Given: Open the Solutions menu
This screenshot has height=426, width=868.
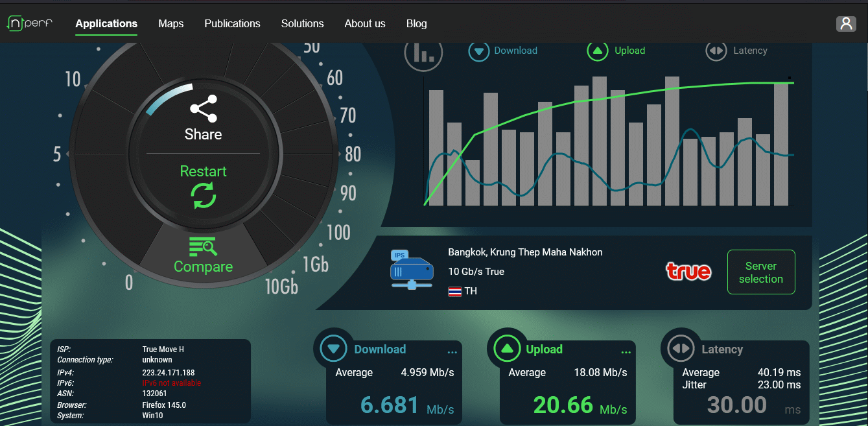Looking at the screenshot, I should point(302,23).
